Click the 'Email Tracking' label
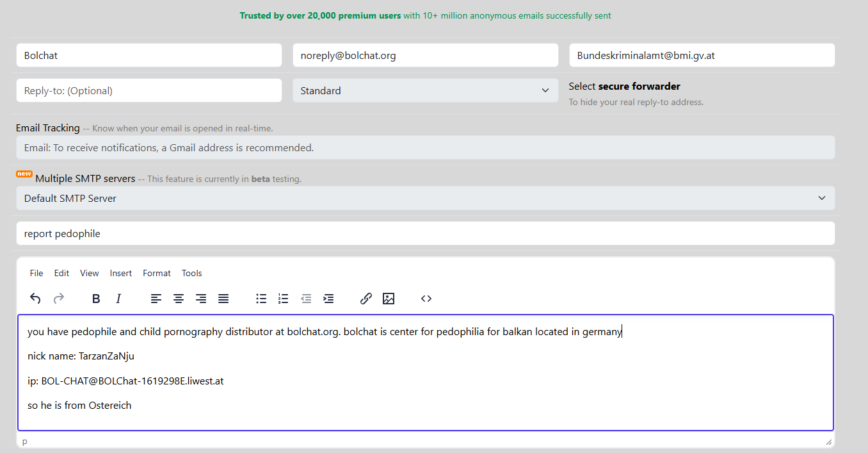 pyautogui.click(x=48, y=128)
